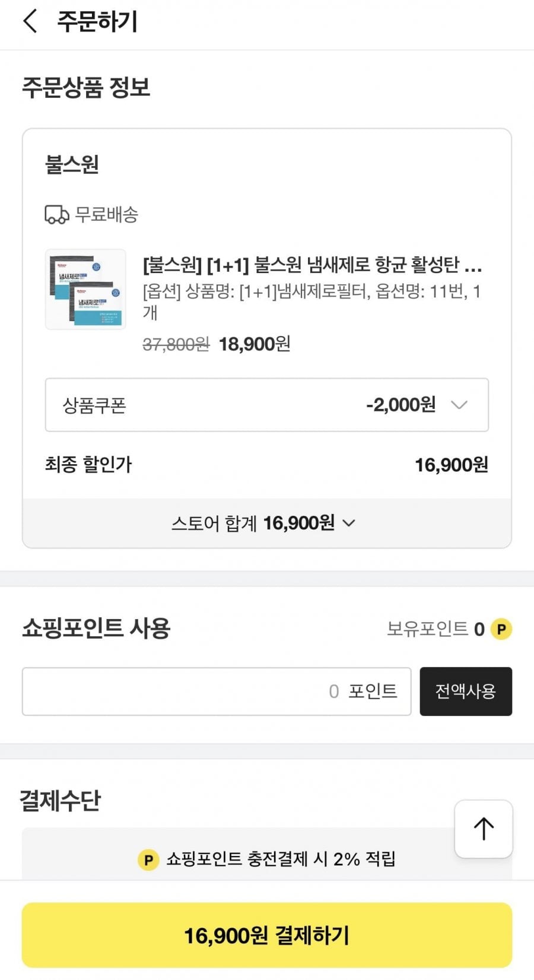Image resolution: width=534 pixels, height=980 pixels.
Task: Expand the 스토어 합계 16,900원 details
Action: 263,523
